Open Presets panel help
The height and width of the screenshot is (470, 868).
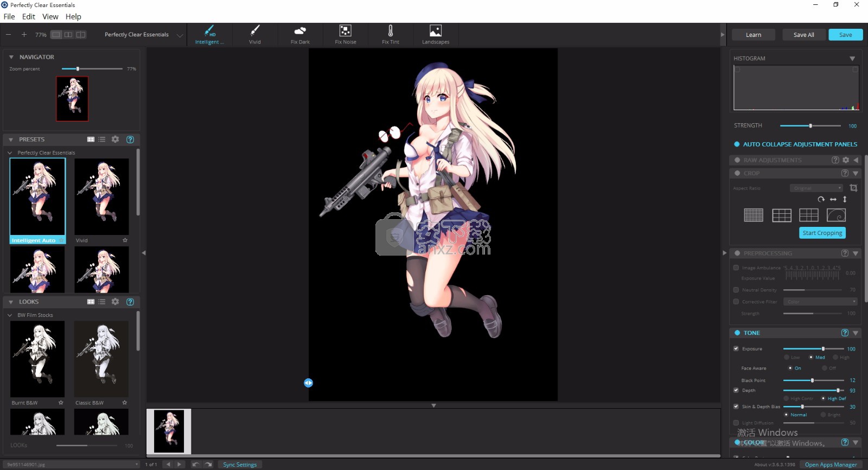pos(130,139)
